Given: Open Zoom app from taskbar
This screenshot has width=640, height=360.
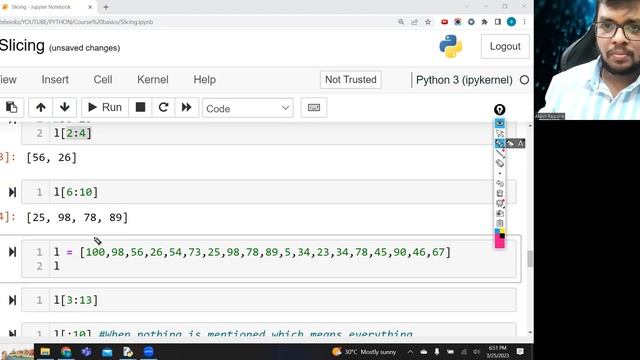Looking at the screenshot, I should [149, 351].
